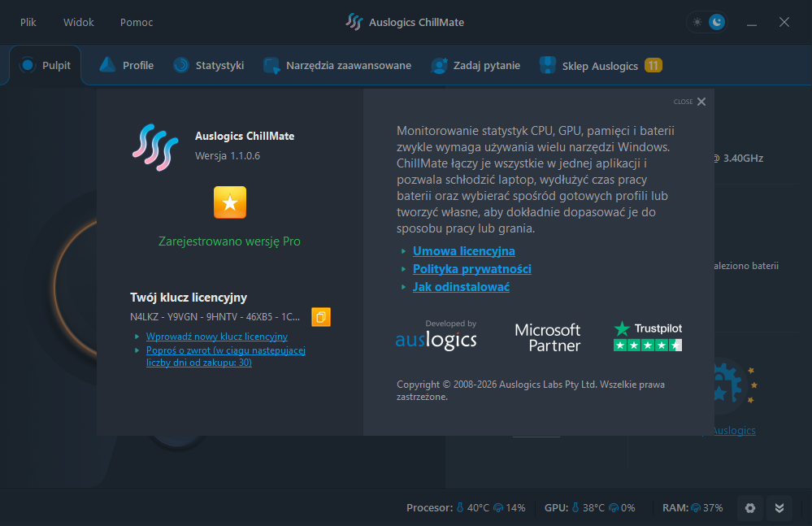Click the copyright notice text

pyautogui.click(x=531, y=390)
